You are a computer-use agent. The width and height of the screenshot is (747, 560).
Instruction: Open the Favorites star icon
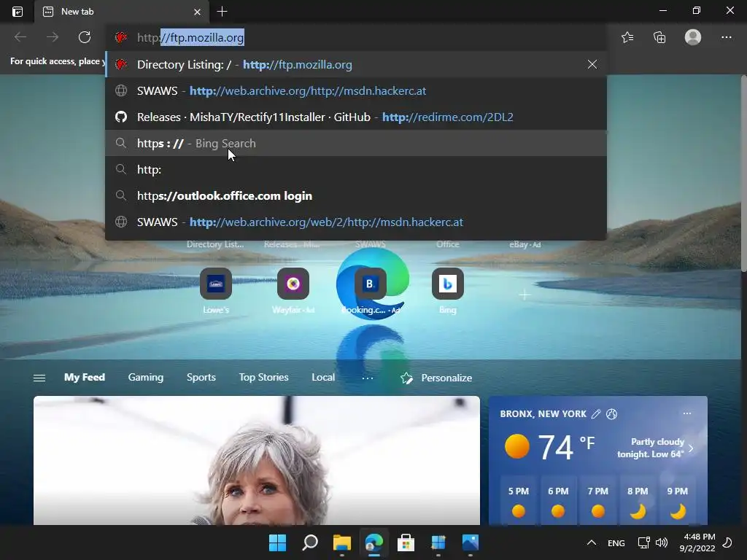[x=627, y=37]
